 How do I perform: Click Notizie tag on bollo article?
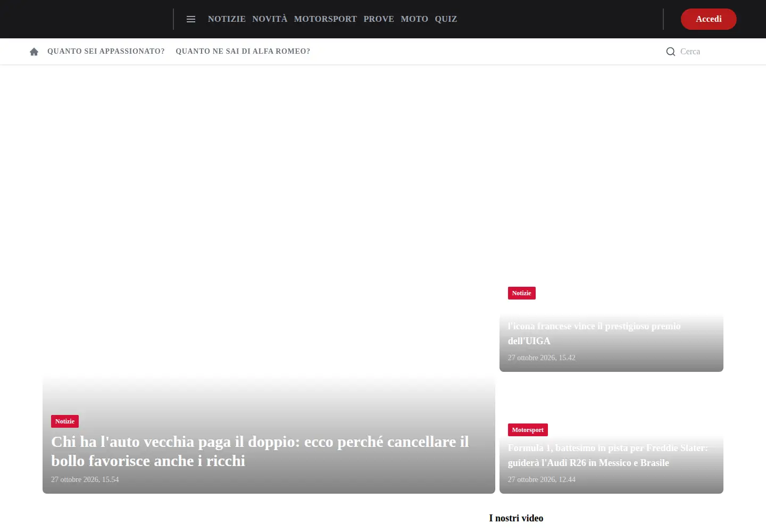[x=65, y=421]
